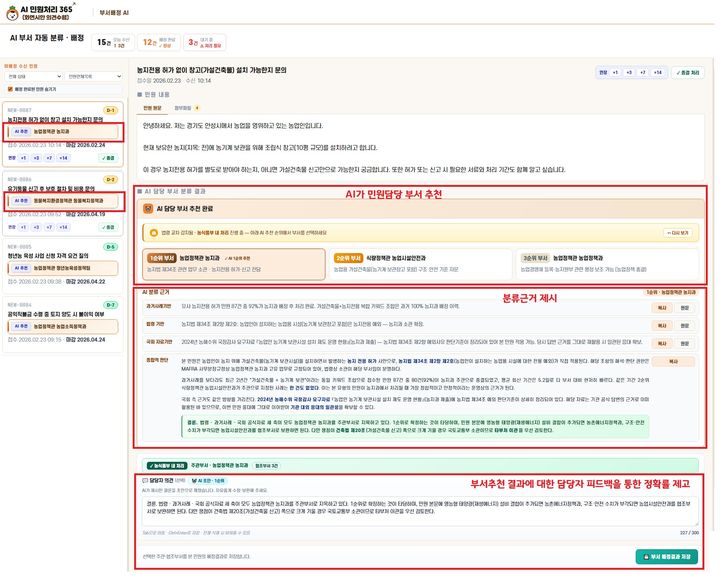The width and height of the screenshot is (720, 585).
Task: Click the ✓ 종결 button on the NEW-0087 card
Action: click(x=108, y=158)
